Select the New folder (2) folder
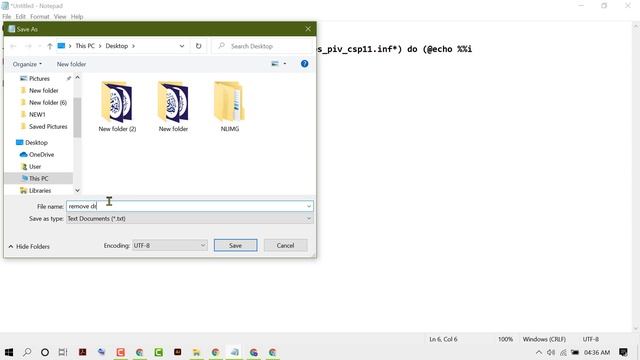 click(x=117, y=106)
